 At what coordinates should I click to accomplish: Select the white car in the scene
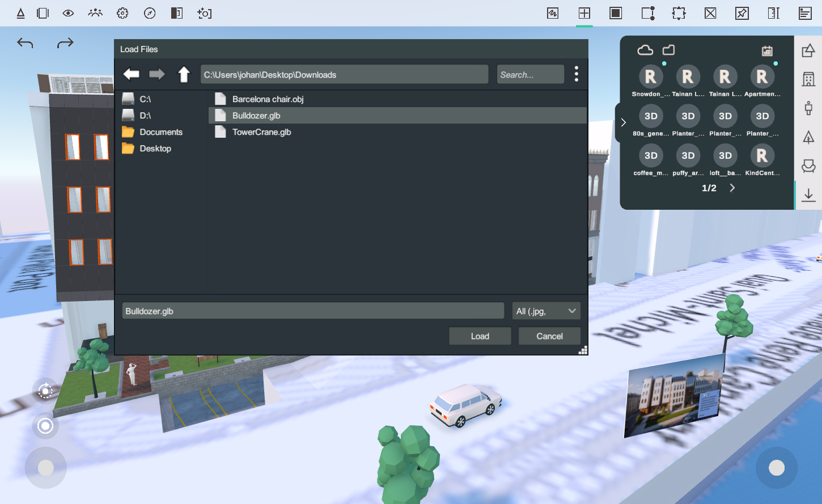point(466,405)
